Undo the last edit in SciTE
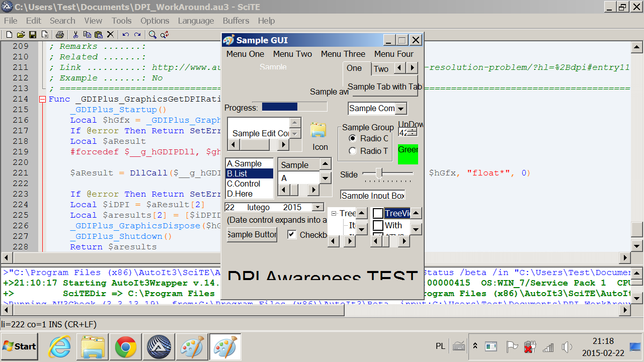The height and width of the screenshot is (362, 644). click(125, 35)
